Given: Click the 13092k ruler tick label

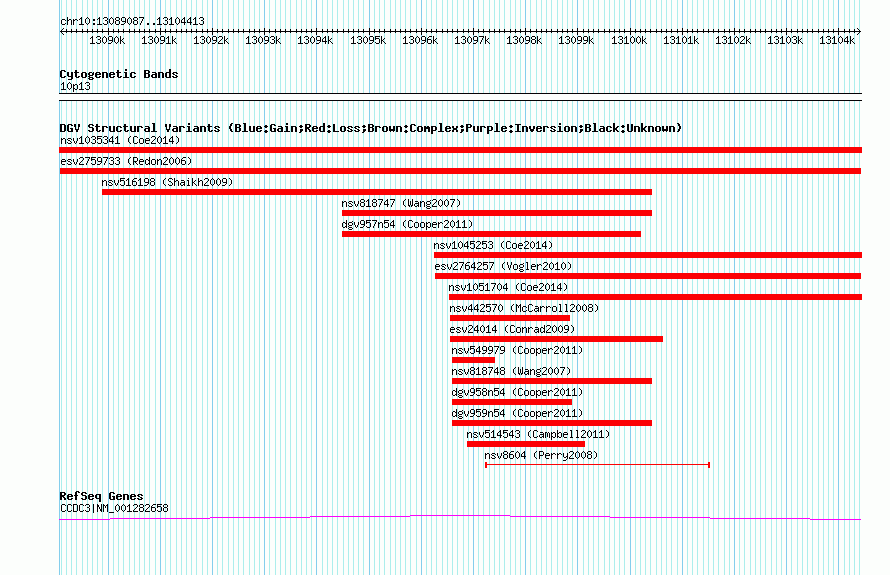Looking at the screenshot, I should (211, 40).
